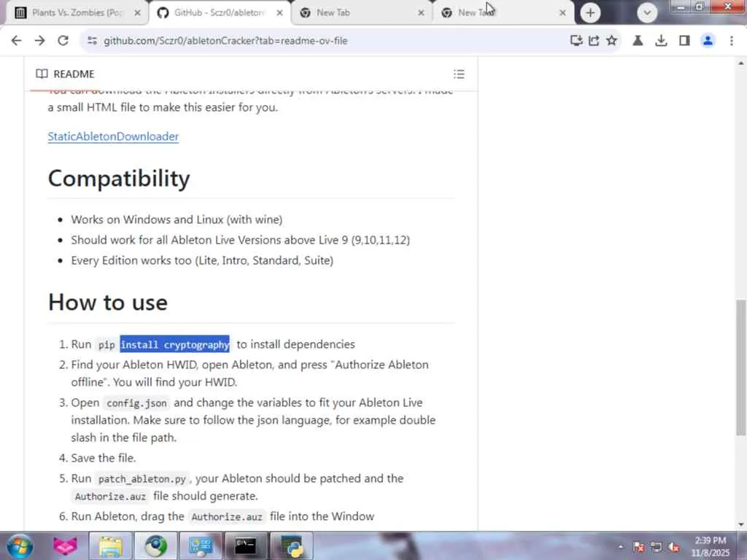Open Chrome Labs flask icon
747x560 pixels.
[638, 41]
